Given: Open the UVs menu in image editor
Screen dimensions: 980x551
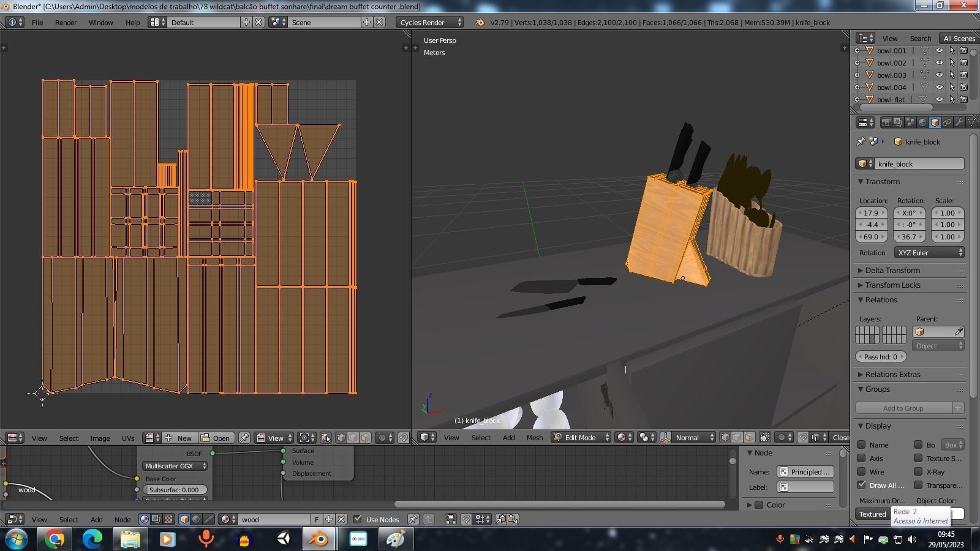Looking at the screenshot, I should (x=127, y=438).
